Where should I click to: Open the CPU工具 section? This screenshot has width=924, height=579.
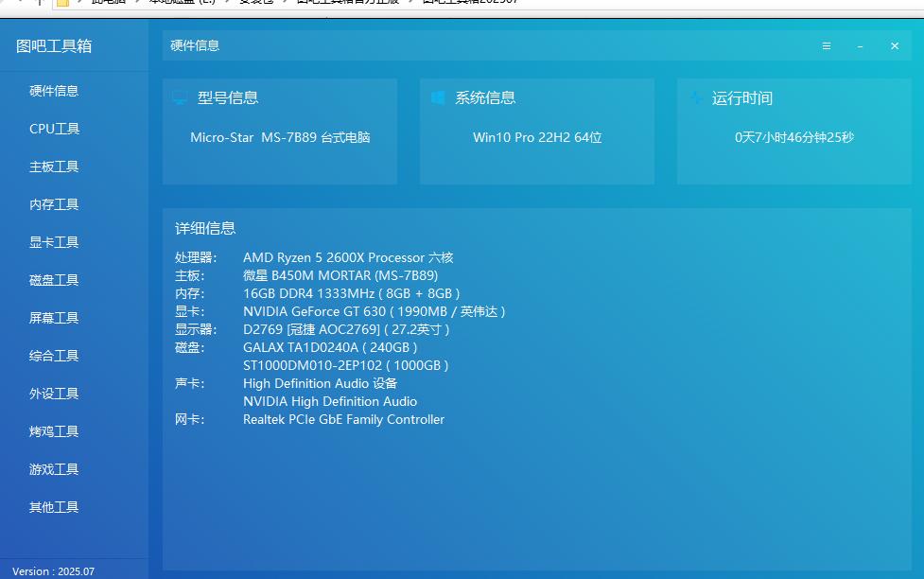pos(54,129)
